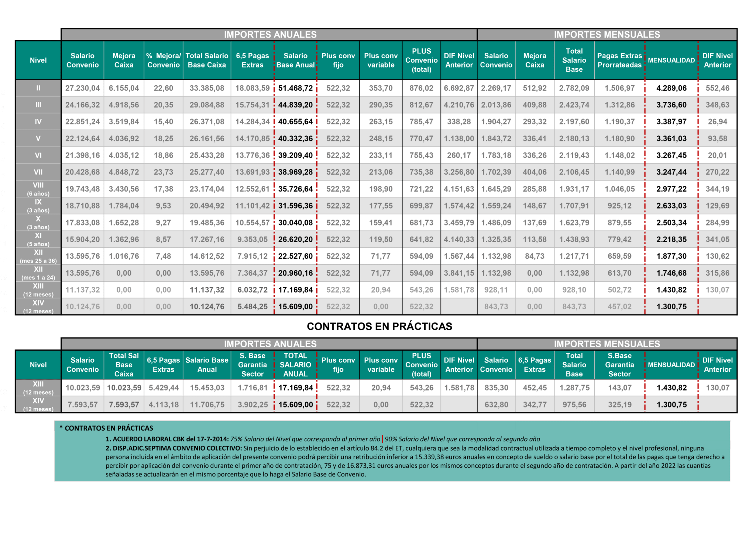The width and height of the screenshot is (756, 537).
Task: Click the value 30.040,08
Action: (x=295, y=223)
